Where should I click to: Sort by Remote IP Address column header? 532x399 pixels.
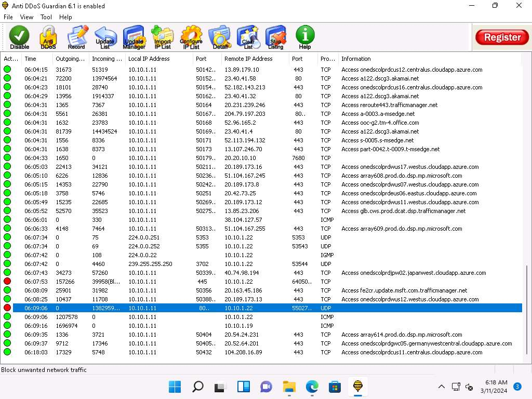point(248,59)
